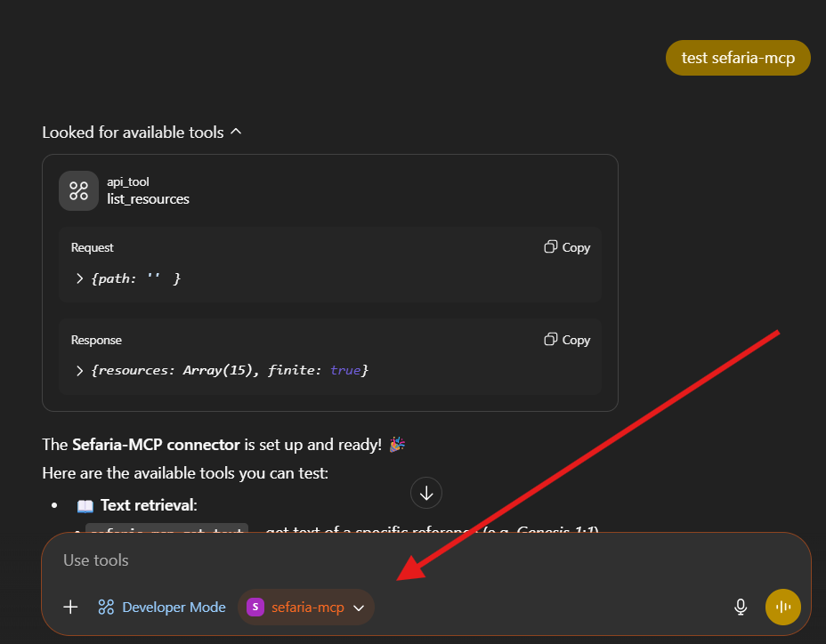Click the 'Request' section label
The width and height of the screenshot is (826, 644).
point(93,247)
